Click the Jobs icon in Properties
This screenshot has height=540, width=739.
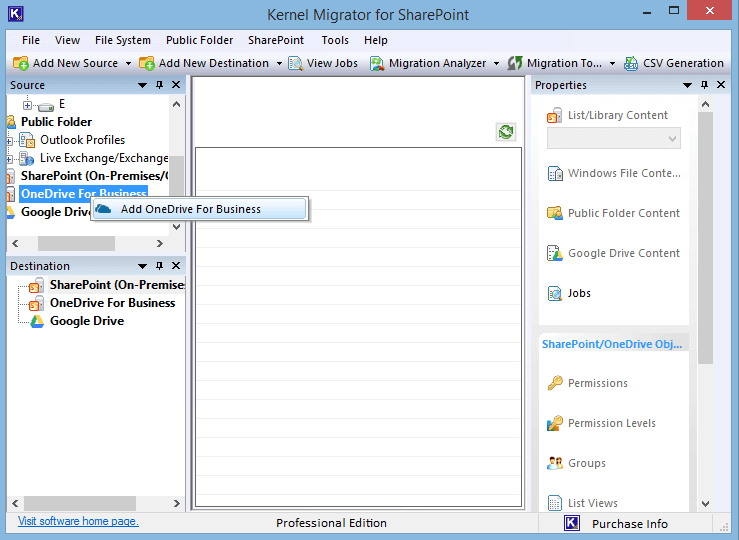point(555,293)
